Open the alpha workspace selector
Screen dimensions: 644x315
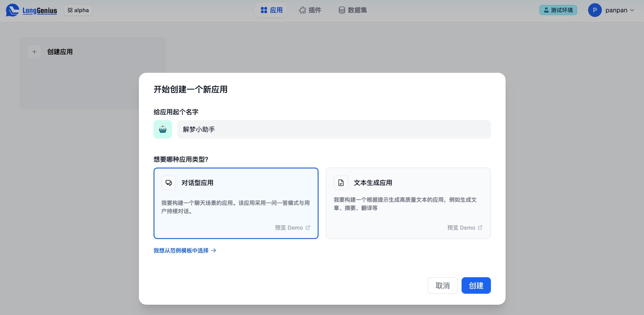(x=78, y=10)
